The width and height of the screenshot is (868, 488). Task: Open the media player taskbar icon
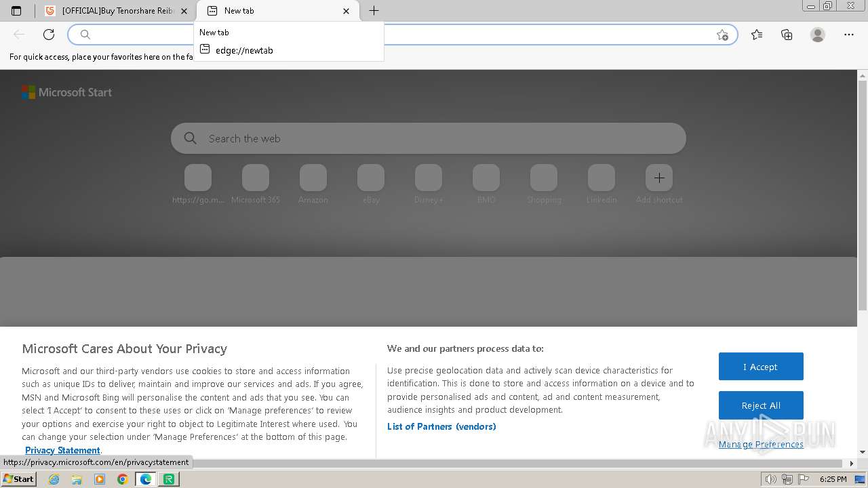(100, 479)
